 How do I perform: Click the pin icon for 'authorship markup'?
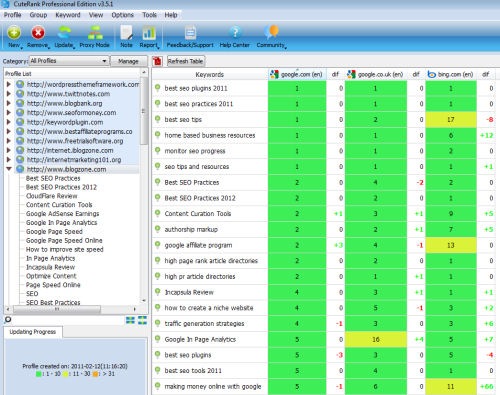(x=158, y=229)
